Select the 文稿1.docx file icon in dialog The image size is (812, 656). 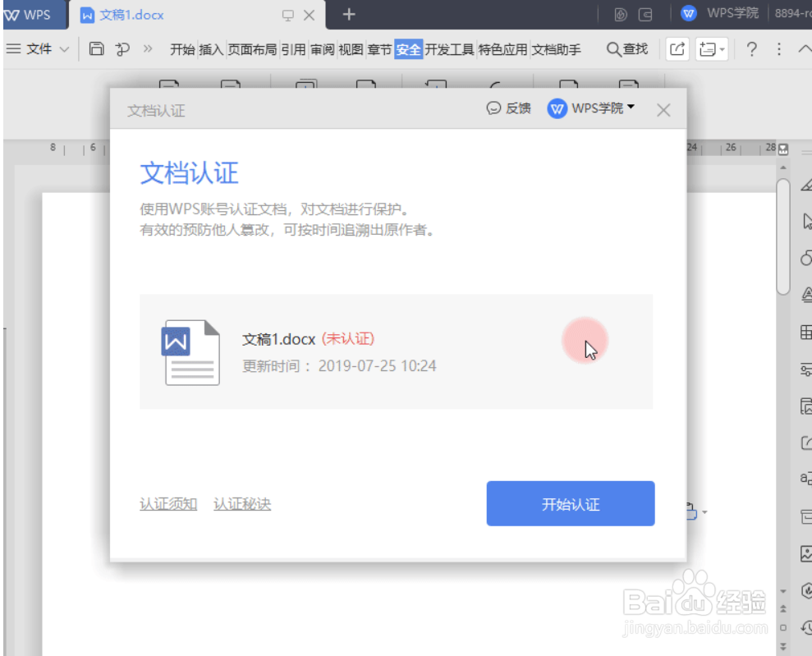(x=191, y=352)
